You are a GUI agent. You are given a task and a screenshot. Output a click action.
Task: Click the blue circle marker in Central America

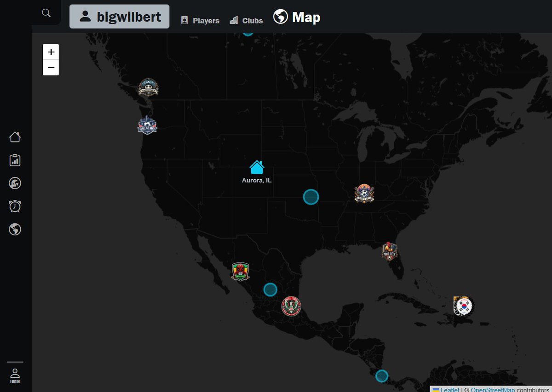[x=382, y=376]
